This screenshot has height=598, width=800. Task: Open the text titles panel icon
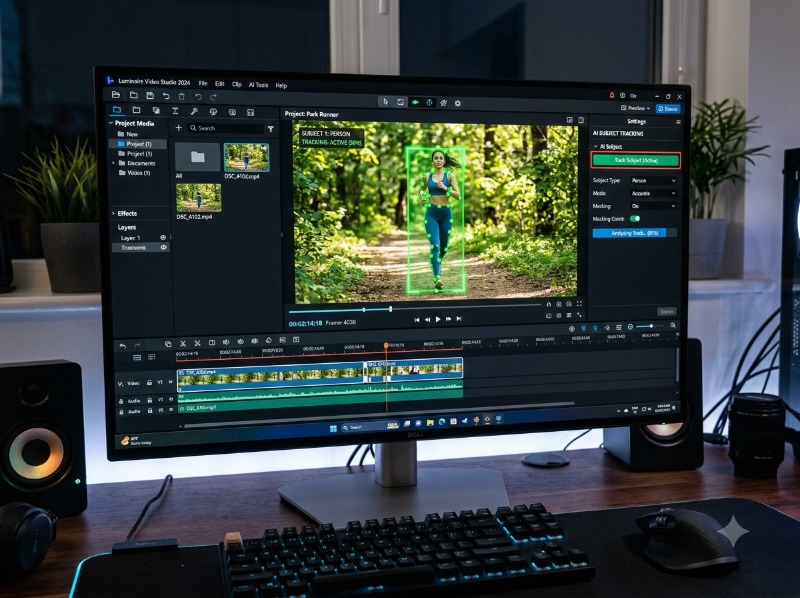click(x=175, y=111)
